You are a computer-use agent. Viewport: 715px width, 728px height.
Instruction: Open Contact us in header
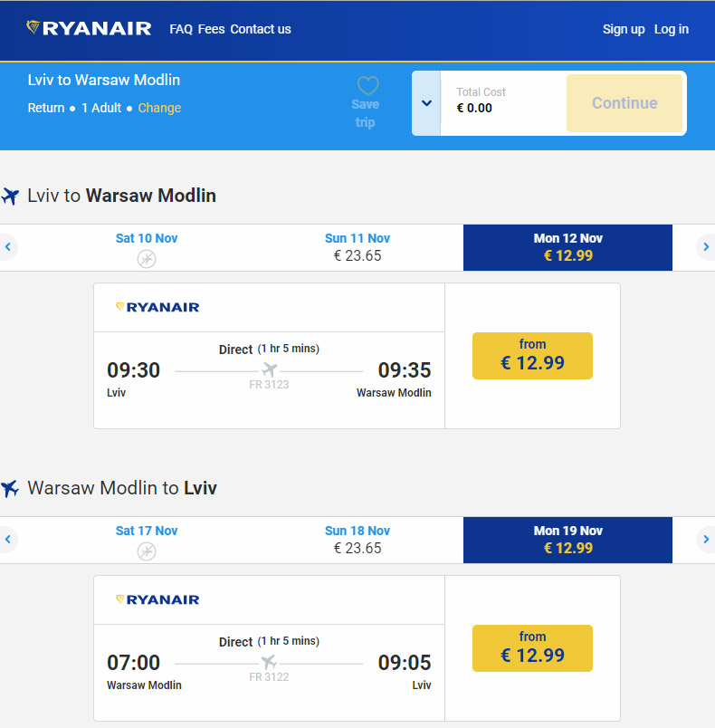(261, 29)
